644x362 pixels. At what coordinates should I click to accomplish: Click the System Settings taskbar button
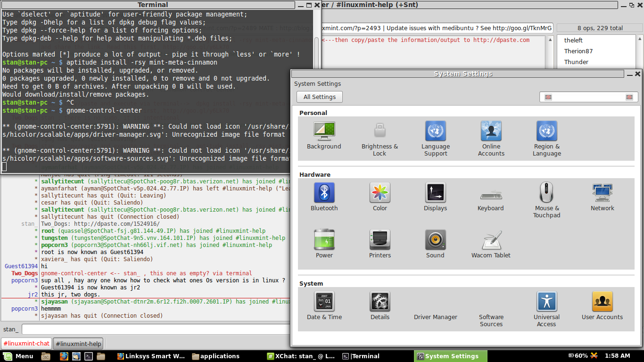[451, 356]
